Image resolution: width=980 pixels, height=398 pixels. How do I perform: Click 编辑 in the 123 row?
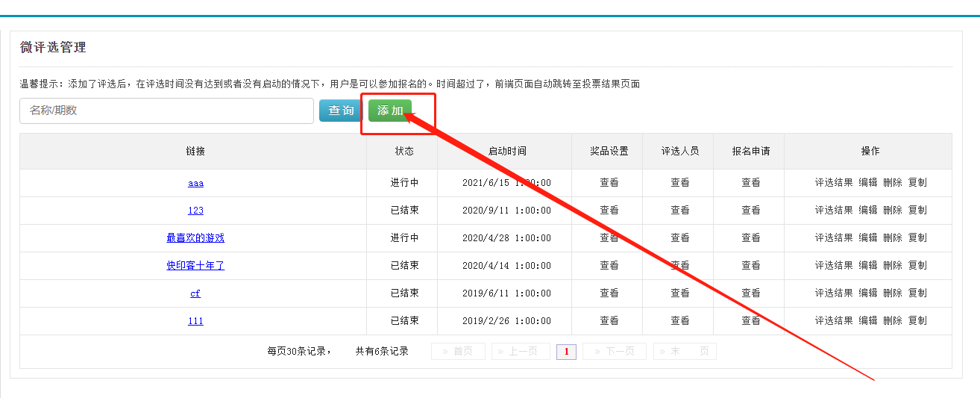pos(868,211)
